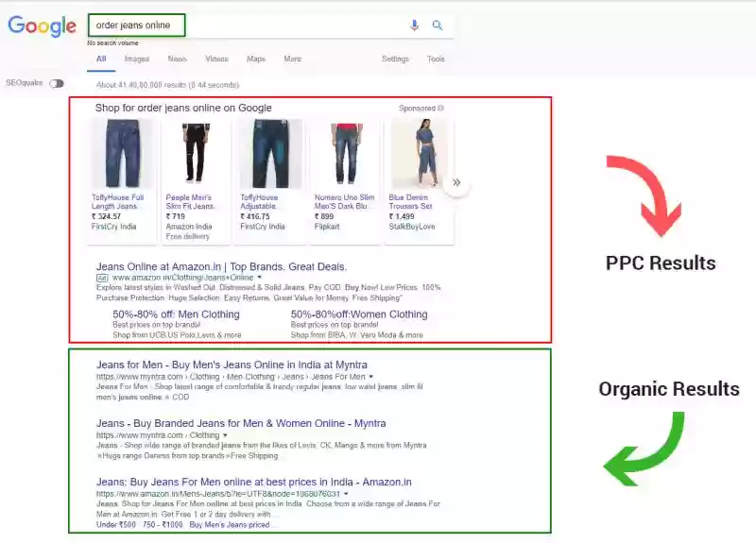Click the ₹ 324.57 price text

pyautogui.click(x=106, y=217)
